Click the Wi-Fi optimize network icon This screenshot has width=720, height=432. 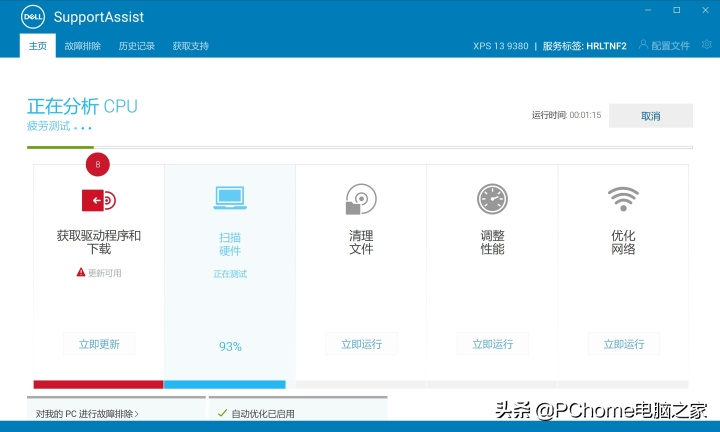pos(623,199)
